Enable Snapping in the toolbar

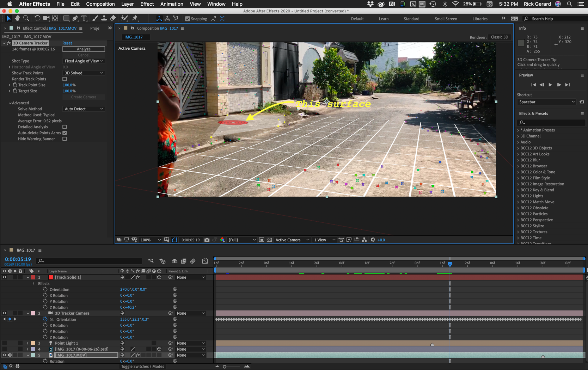point(187,19)
